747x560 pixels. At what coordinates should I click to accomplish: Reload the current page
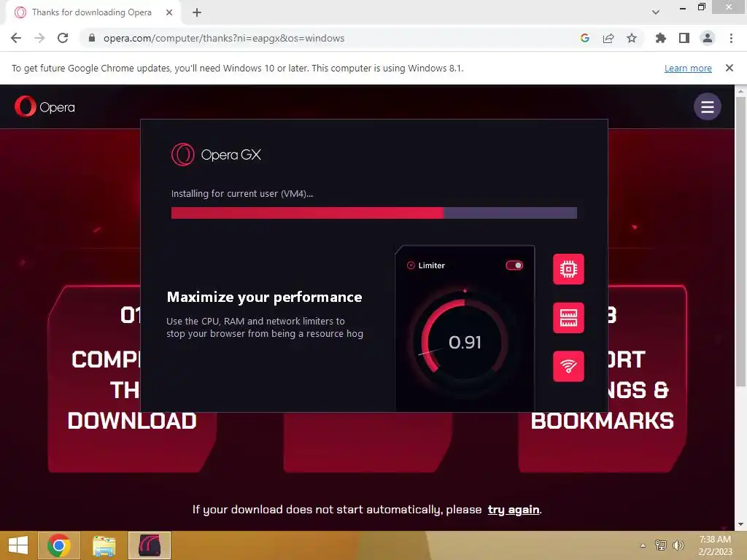pyautogui.click(x=63, y=38)
